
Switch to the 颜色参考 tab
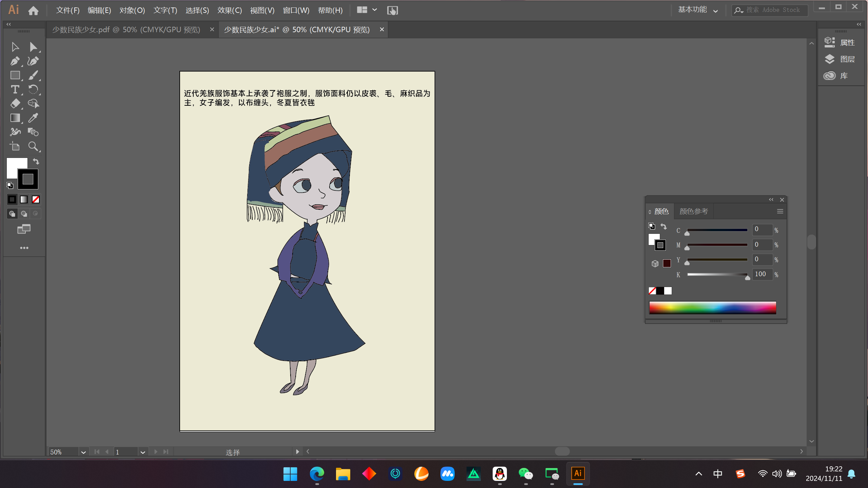pos(694,211)
